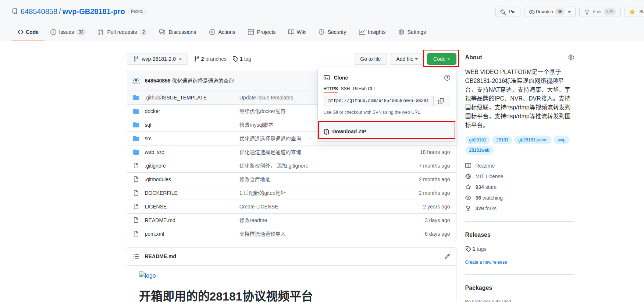Open the Issues tab
The height and width of the screenshot is (302, 644).
coord(67,32)
